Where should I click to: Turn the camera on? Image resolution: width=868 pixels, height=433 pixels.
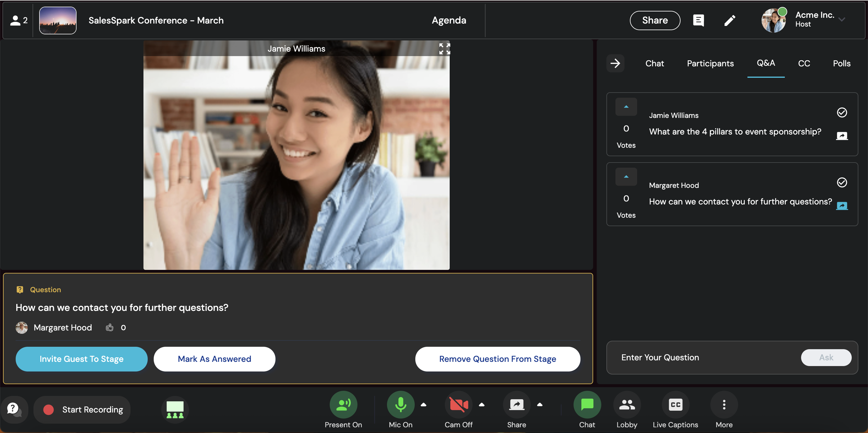click(x=458, y=405)
